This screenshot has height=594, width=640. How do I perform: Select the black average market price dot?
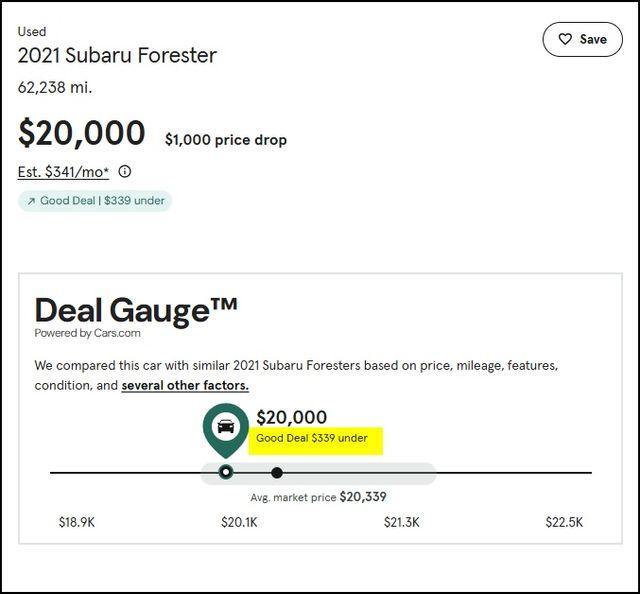pos(277,472)
